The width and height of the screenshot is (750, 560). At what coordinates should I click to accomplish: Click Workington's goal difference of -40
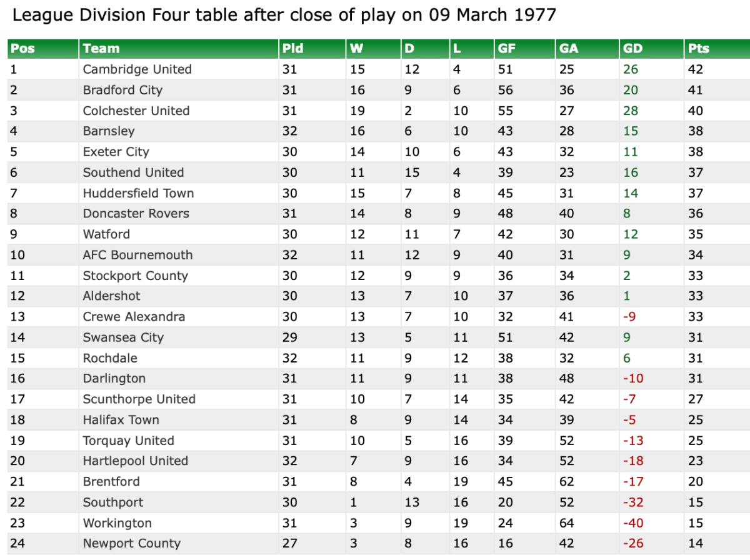[633, 523]
